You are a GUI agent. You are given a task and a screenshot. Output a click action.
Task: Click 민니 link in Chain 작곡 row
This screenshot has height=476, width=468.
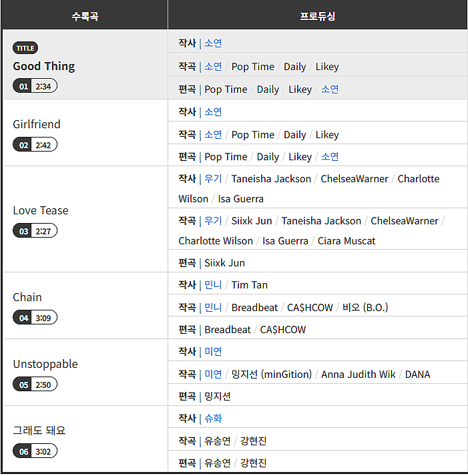(x=213, y=308)
